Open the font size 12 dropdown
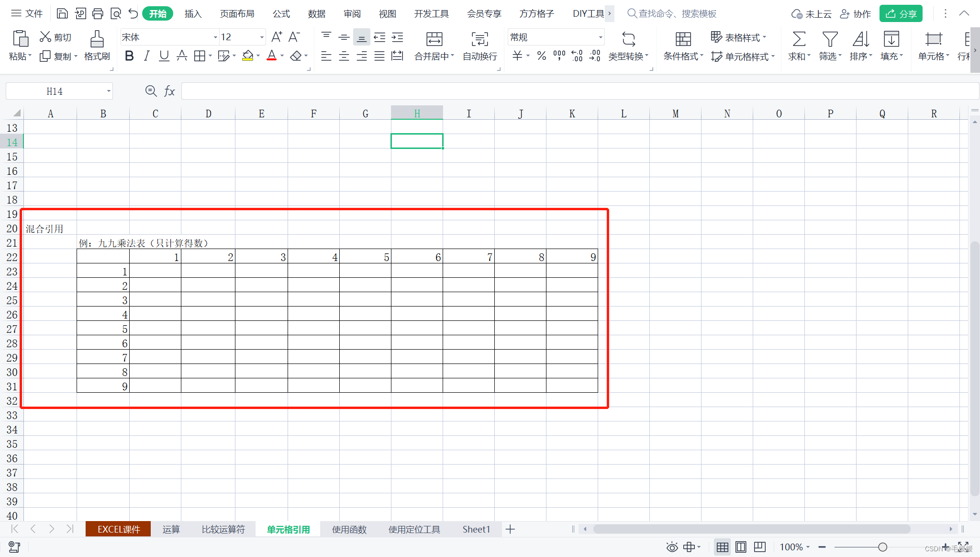 [x=262, y=37]
